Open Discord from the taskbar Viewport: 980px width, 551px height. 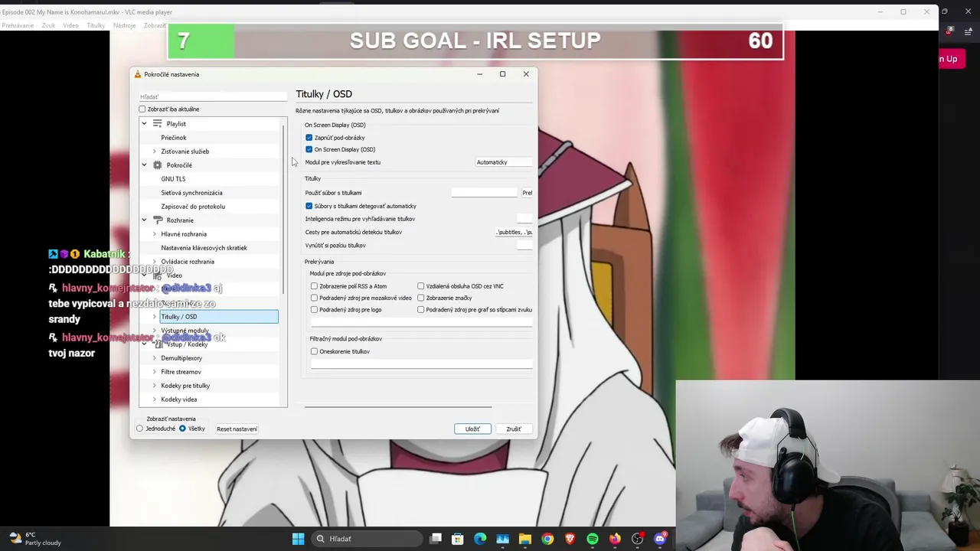(x=660, y=539)
